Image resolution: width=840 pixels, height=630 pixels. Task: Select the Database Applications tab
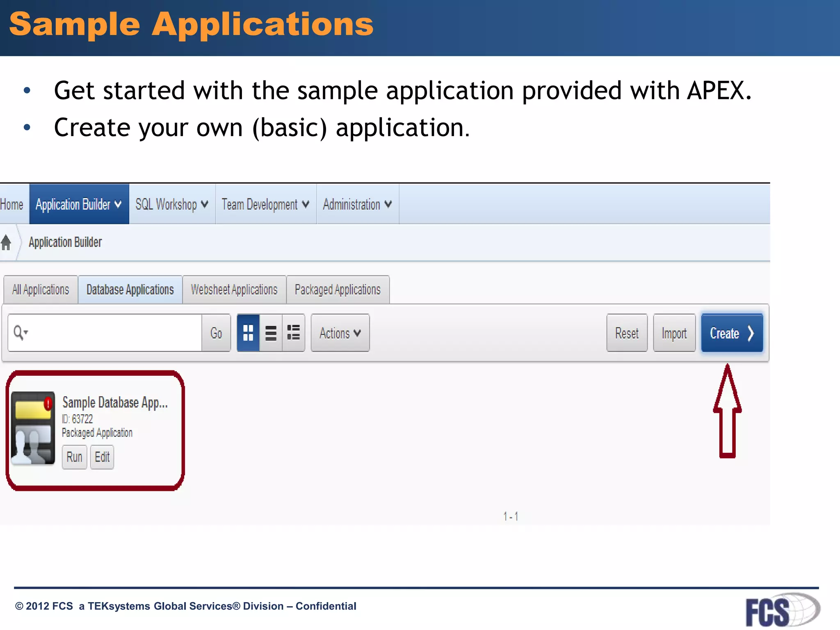click(x=130, y=290)
